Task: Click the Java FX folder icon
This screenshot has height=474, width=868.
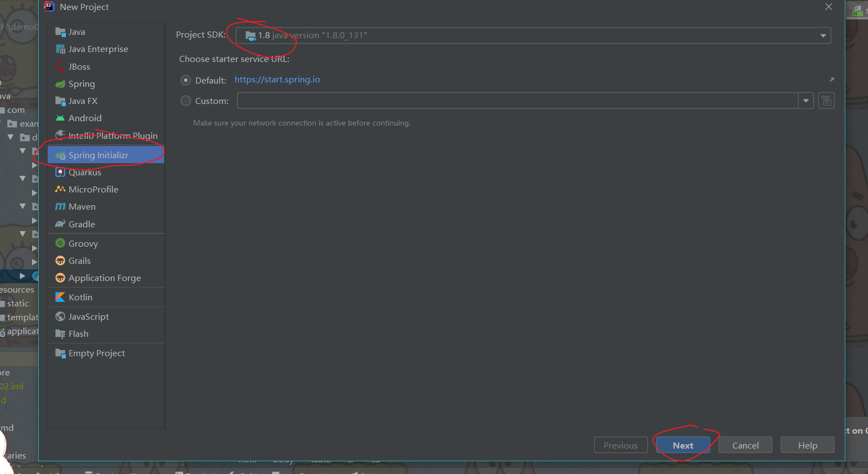Action: [60, 101]
